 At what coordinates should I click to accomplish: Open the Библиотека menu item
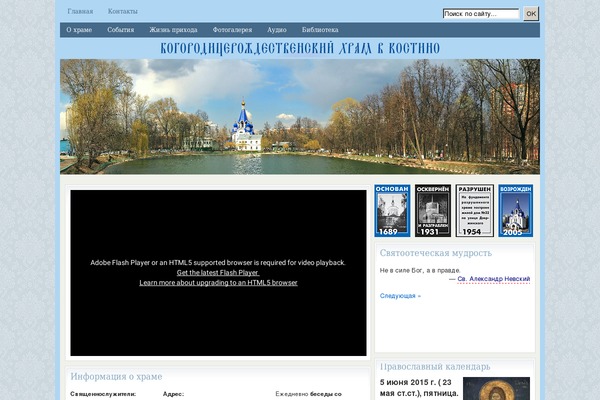coord(320,30)
